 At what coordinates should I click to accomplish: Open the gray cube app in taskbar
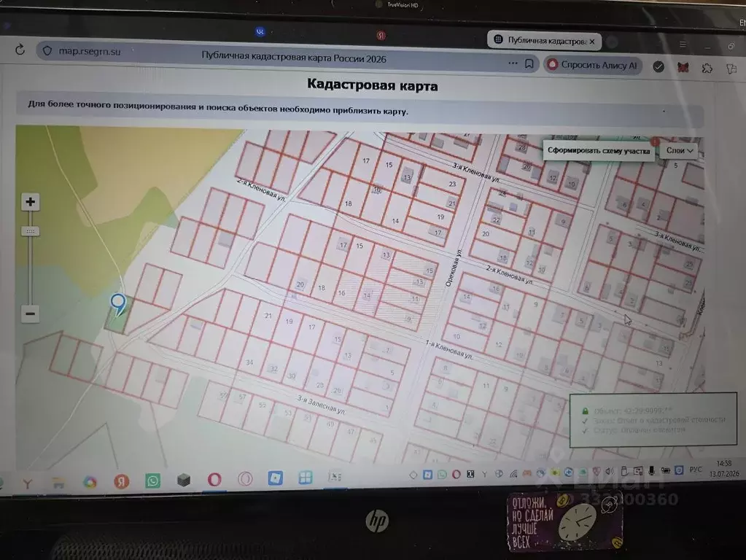[184, 480]
